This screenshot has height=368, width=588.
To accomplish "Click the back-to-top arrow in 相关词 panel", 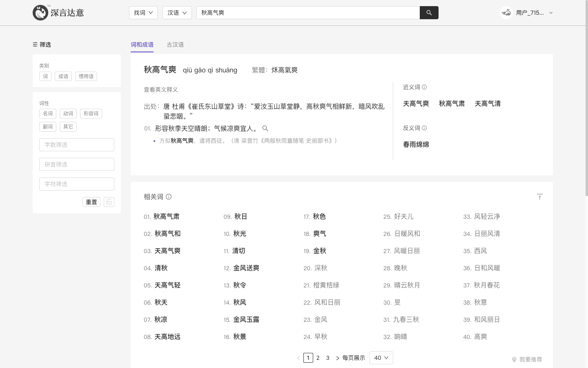I will coord(540,197).
